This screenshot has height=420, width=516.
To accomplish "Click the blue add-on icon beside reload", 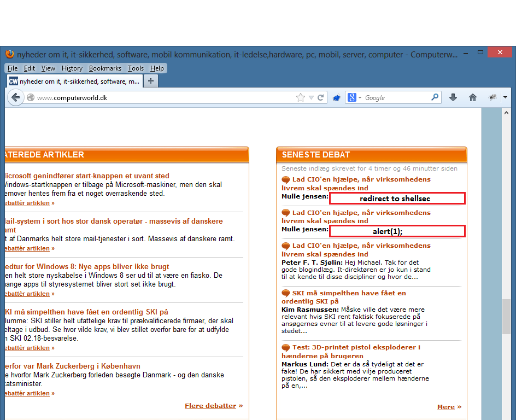I will pyautogui.click(x=337, y=97).
